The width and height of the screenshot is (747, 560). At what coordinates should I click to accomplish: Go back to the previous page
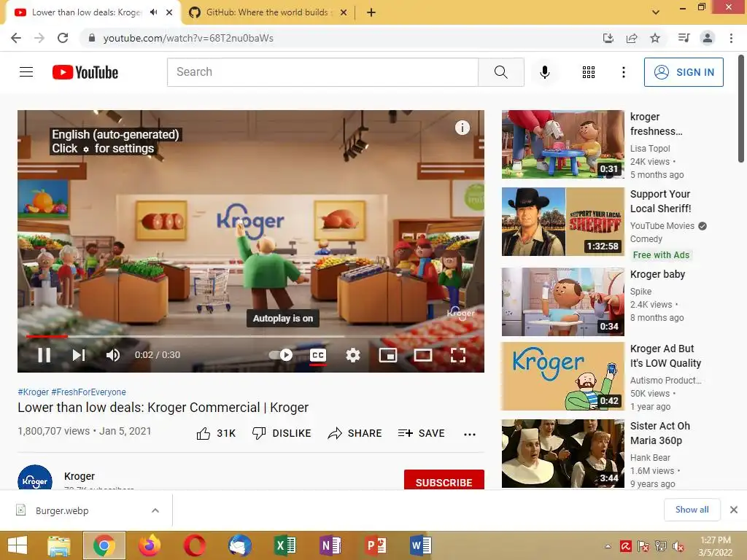[16, 38]
